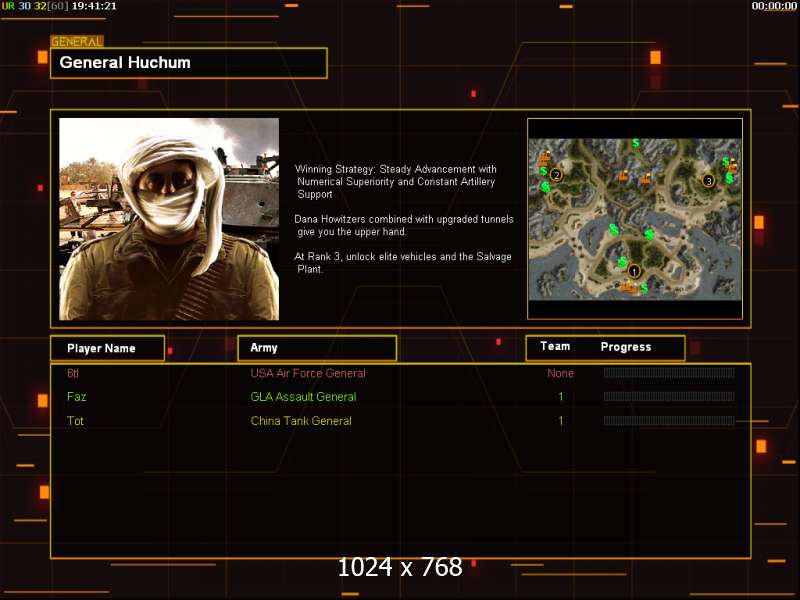Viewport: 800px width, 600px height.
Task: Click the Progress column header
Action: (x=626, y=347)
